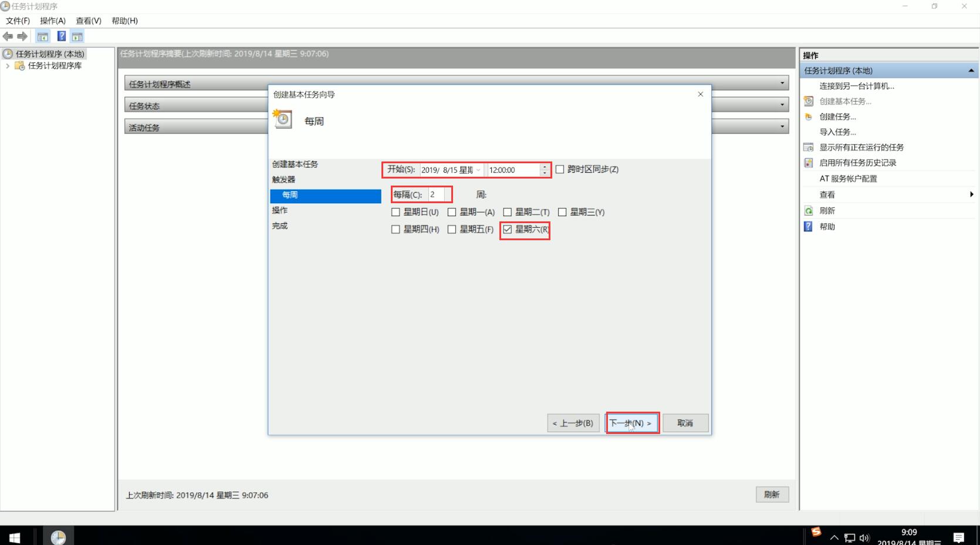Screen dimensions: 980x545
Task: Click the 12:00:00 time field
Action: [x=513, y=170]
